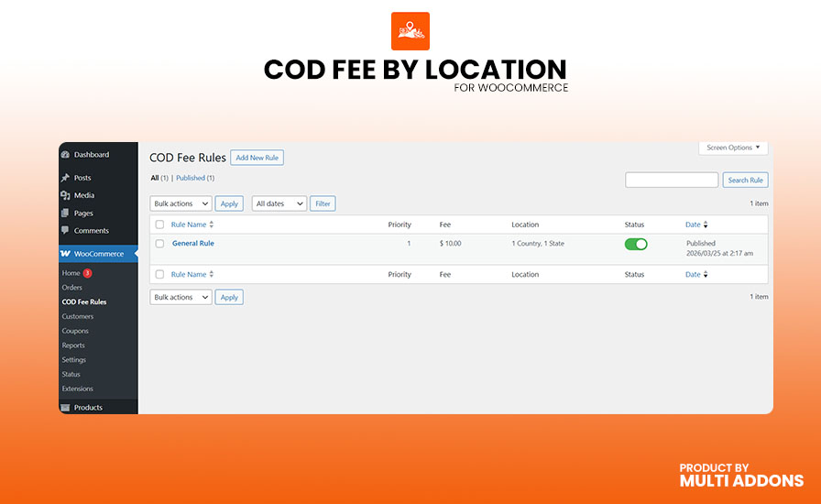Open the General Rule link
The image size is (821, 504).
[x=192, y=243]
